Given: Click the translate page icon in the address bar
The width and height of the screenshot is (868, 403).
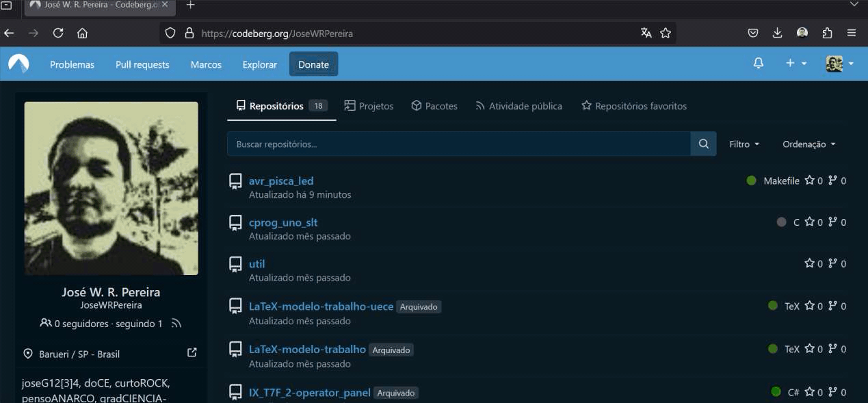Looking at the screenshot, I should [646, 32].
